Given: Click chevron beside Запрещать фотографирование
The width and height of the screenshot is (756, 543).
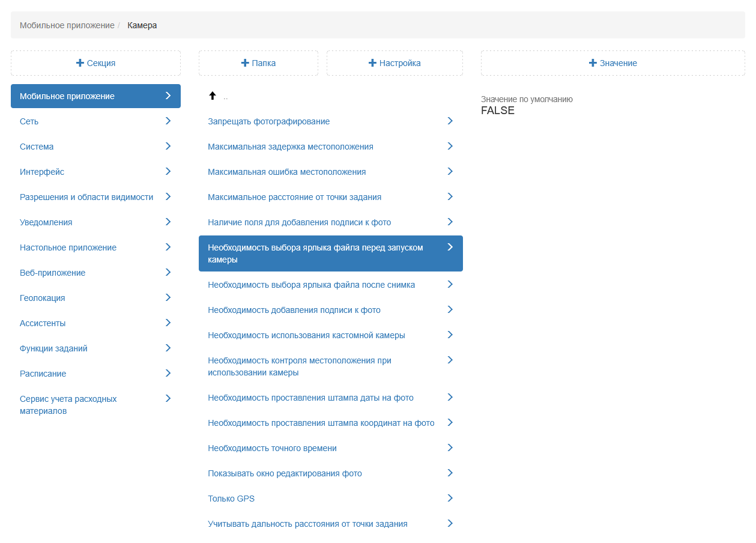Looking at the screenshot, I should 450,121.
